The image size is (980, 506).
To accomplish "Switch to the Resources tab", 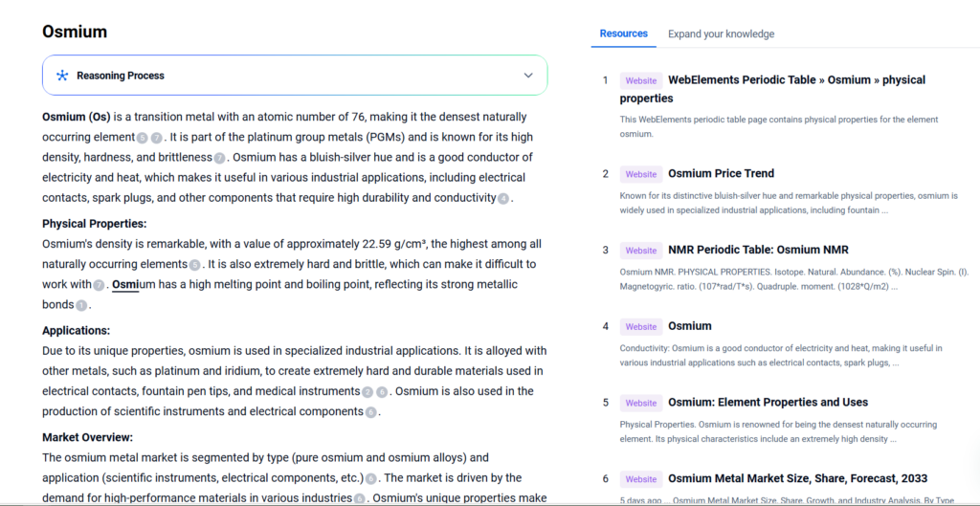I will (623, 33).
